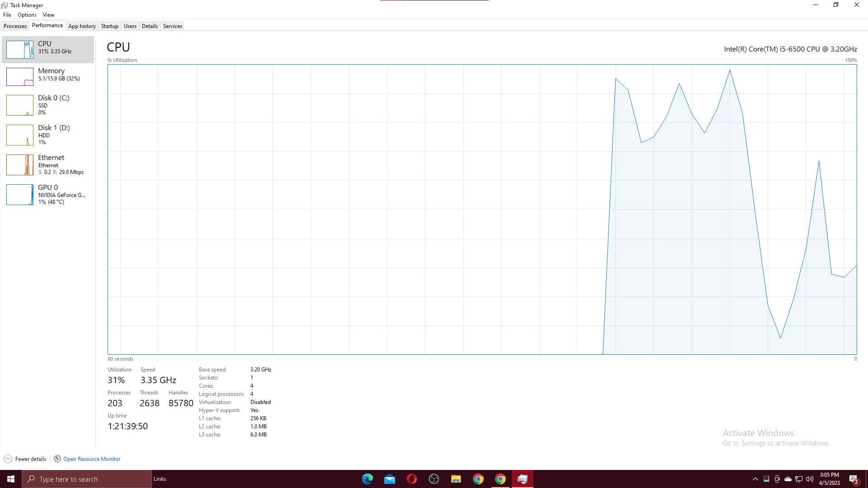Click Task Manager icon on taskbar
This screenshot has height=488, width=868.
coord(523,479)
